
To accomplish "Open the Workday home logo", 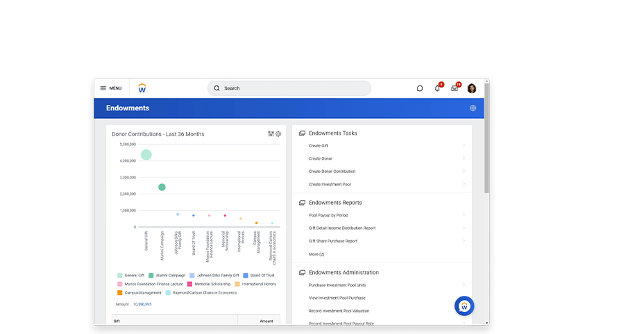I will click(142, 88).
